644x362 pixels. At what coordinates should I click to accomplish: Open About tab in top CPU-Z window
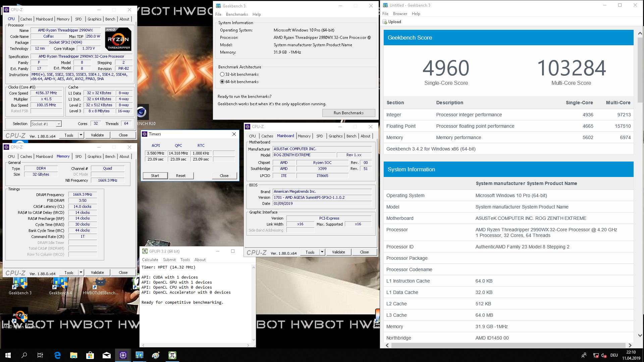click(x=124, y=19)
